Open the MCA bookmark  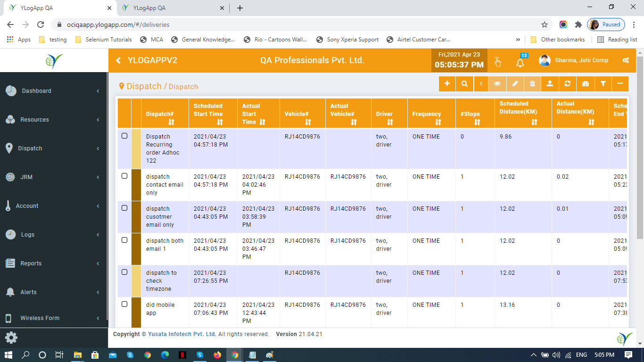[151, 40]
